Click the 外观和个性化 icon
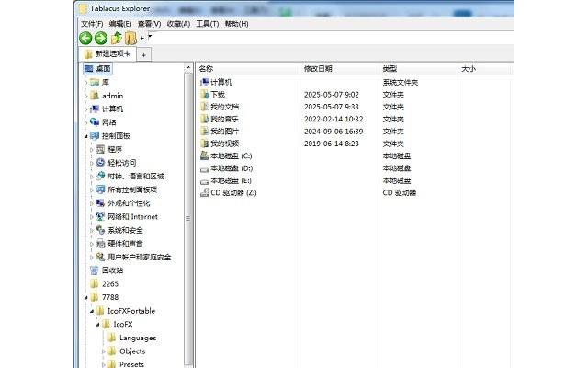 (x=100, y=203)
